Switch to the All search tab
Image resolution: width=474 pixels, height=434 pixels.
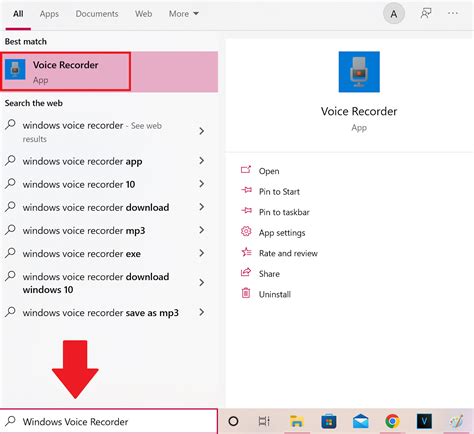(18, 14)
